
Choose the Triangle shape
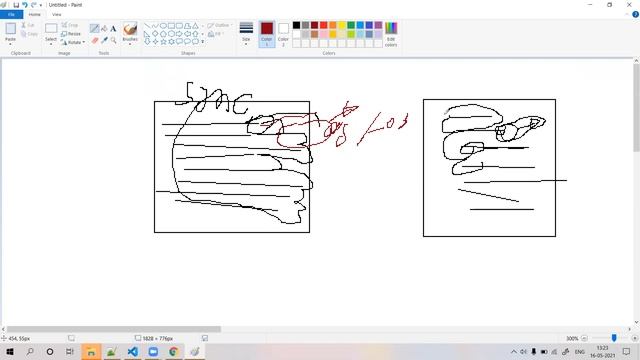pos(196,26)
